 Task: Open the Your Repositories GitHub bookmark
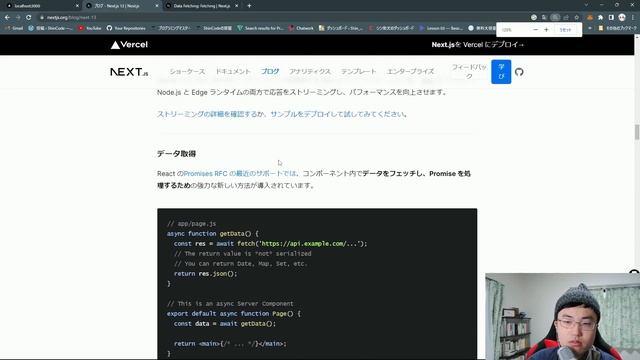pos(126,28)
